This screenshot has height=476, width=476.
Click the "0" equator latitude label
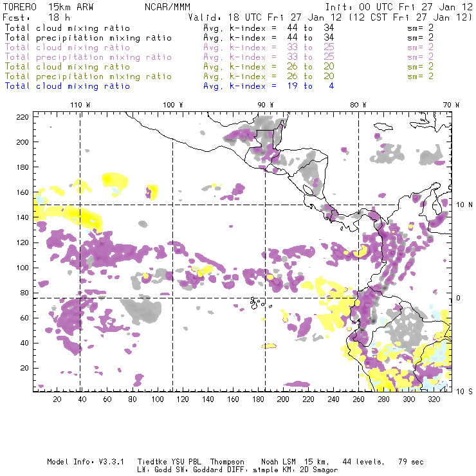pyautogui.click(x=459, y=298)
